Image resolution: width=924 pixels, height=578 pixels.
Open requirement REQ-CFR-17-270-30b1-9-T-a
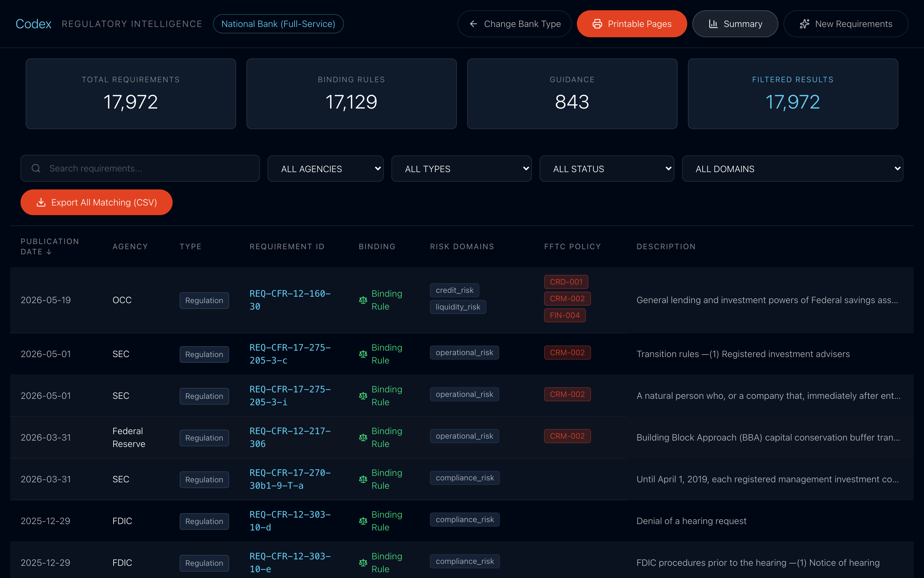click(x=290, y=479)
